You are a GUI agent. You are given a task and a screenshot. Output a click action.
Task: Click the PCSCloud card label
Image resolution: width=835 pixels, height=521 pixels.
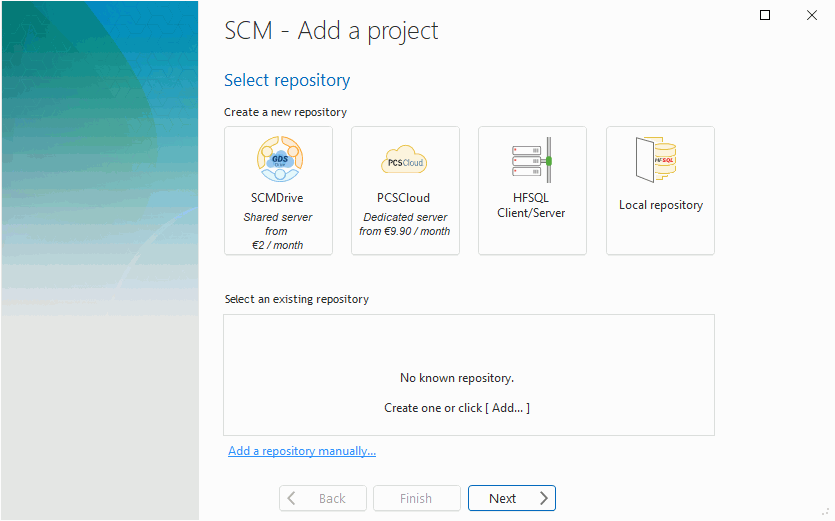click(x=403, y=198)
